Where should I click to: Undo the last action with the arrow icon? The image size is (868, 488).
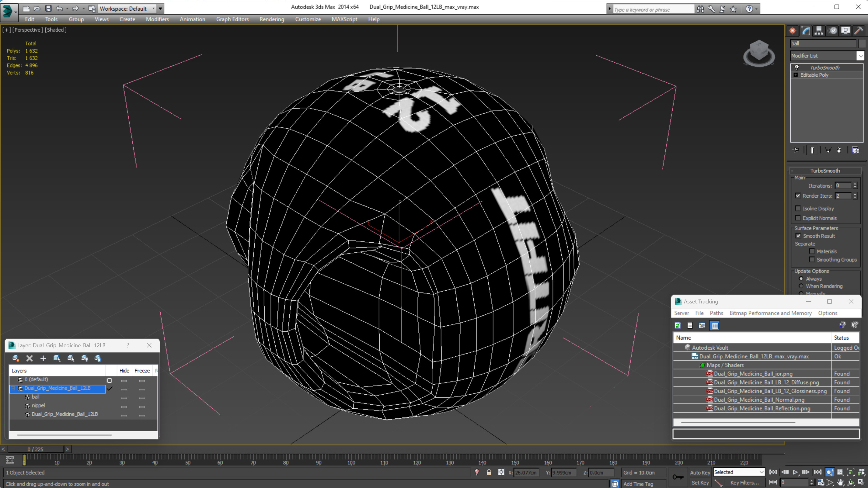pyautogui.click(x=59, y=9)
